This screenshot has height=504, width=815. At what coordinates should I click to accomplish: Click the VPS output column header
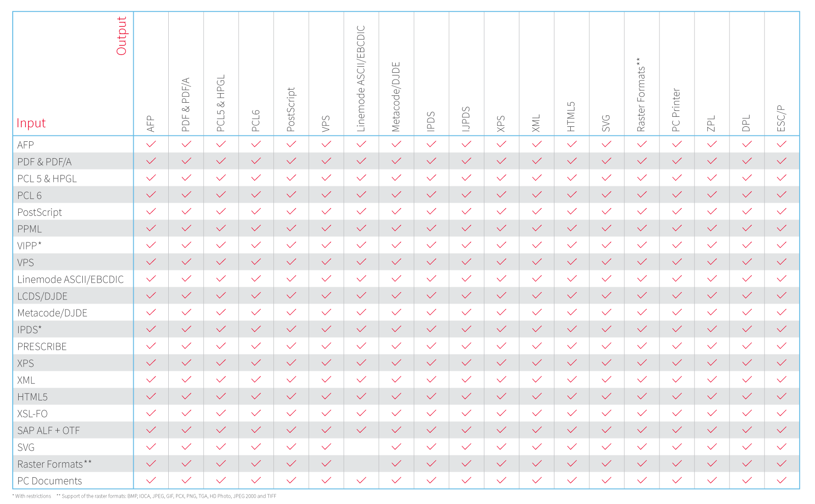pyautogui.click(x=326, y=124)
